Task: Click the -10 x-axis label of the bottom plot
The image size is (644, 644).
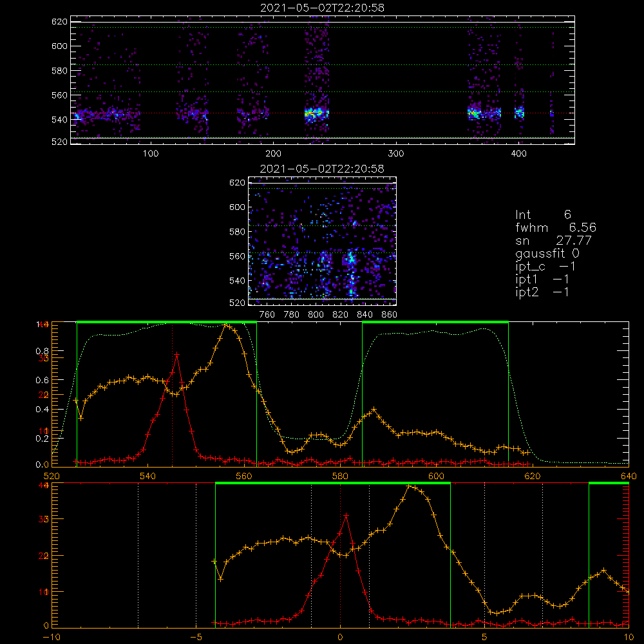Action: pyautogui.click(x=52, y=638)
